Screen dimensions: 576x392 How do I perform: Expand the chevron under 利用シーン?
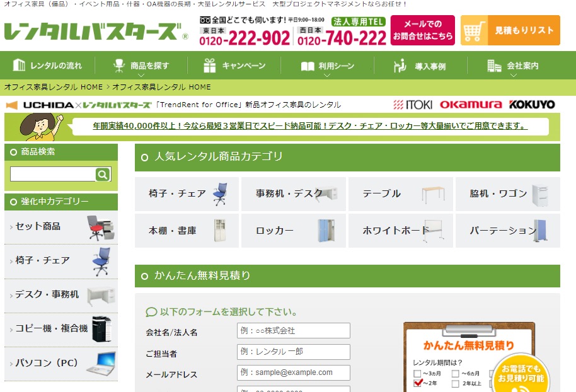[x=327, y=76]
